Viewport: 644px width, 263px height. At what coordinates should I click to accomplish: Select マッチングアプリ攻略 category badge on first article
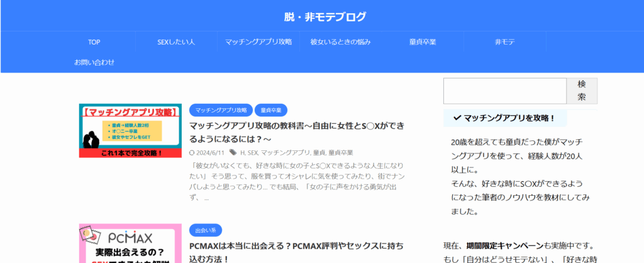click(x=221, y=110)
